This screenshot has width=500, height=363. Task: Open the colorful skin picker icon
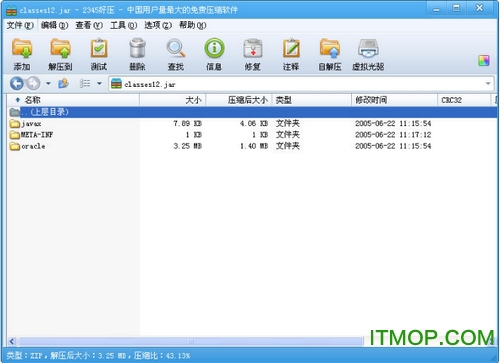(484, 61)
